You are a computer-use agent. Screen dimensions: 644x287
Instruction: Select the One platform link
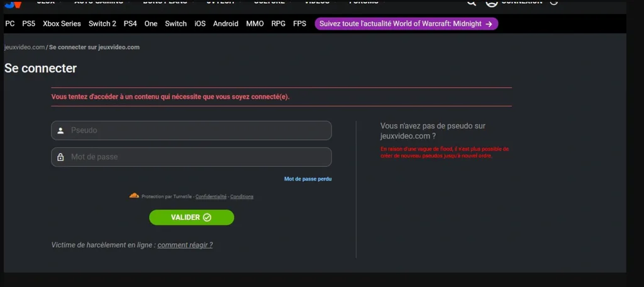click(151, 24)
